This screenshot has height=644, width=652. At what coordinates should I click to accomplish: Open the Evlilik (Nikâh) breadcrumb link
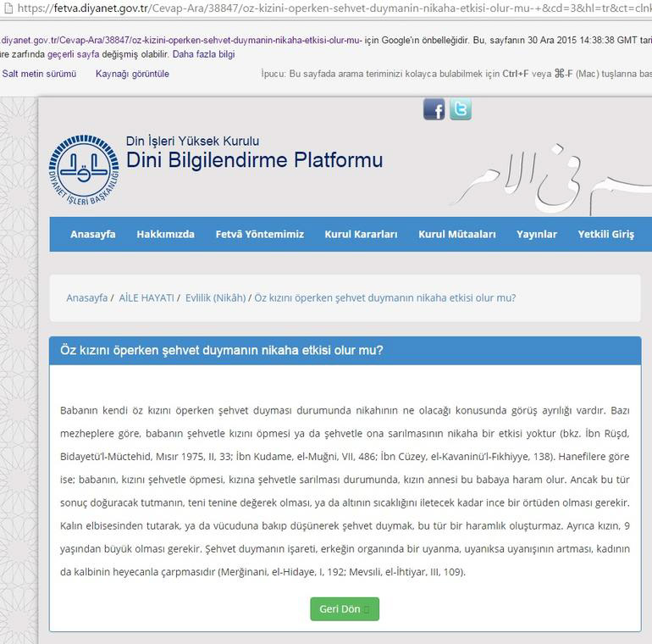tap(215, 298)
